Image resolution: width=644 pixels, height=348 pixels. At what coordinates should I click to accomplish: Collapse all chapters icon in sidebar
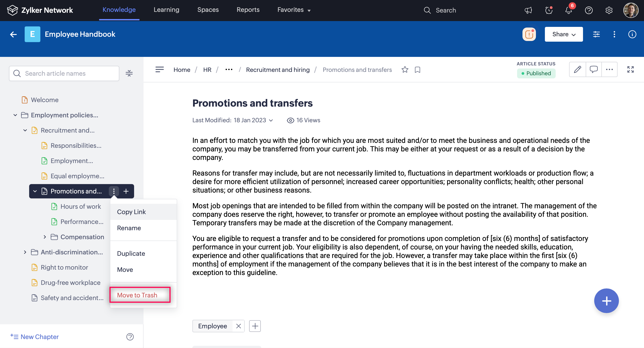click(x=129, y=73)
